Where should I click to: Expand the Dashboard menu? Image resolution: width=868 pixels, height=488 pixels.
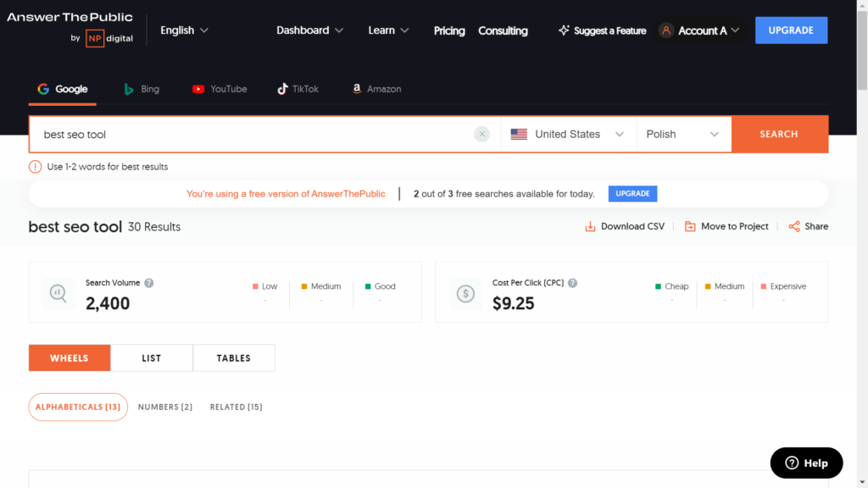(309, 30)
